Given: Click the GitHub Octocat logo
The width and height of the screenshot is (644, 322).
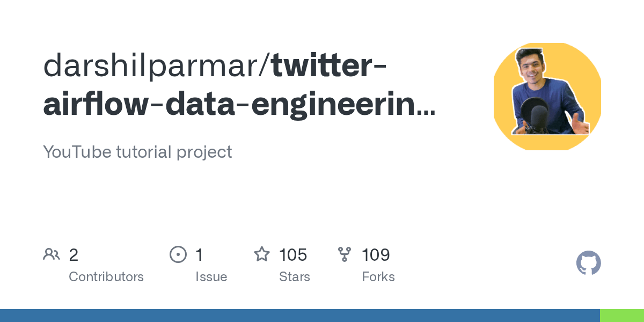Looking at the screenshot, I should point(588,264).
